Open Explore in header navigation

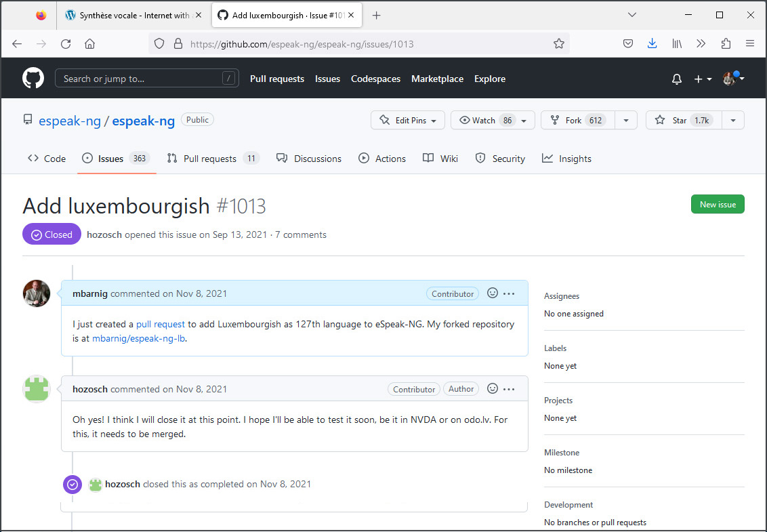pos(490,79)
